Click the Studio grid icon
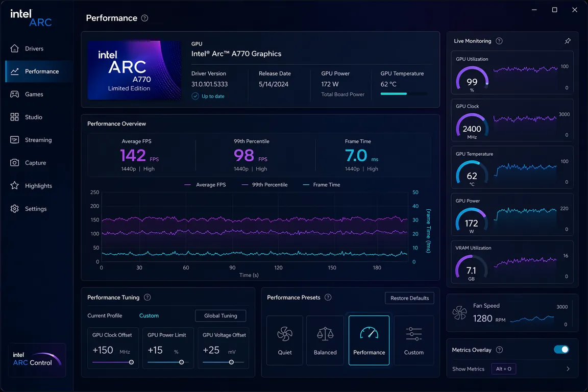The height and width of the screenshot is (392, 588). [x=15, y=117]
